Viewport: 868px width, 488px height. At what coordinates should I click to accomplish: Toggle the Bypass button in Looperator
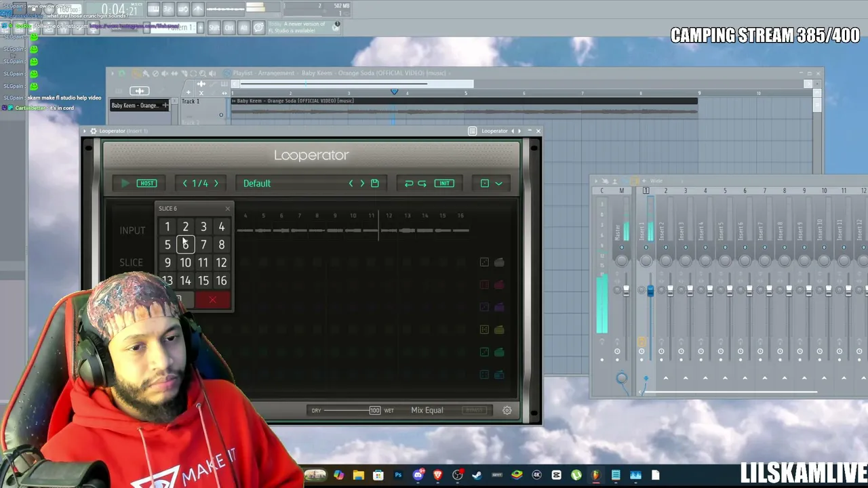[x=475, y=410]
